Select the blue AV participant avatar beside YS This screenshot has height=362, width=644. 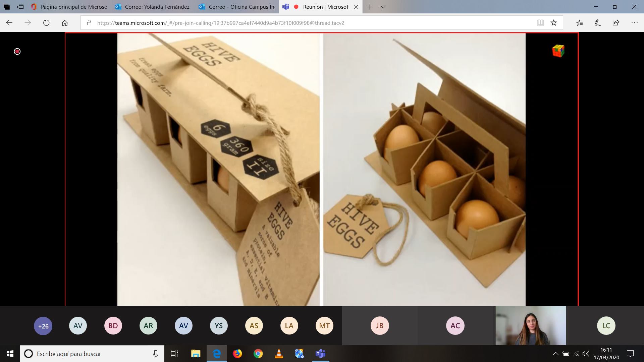click(x=183, y=325)
